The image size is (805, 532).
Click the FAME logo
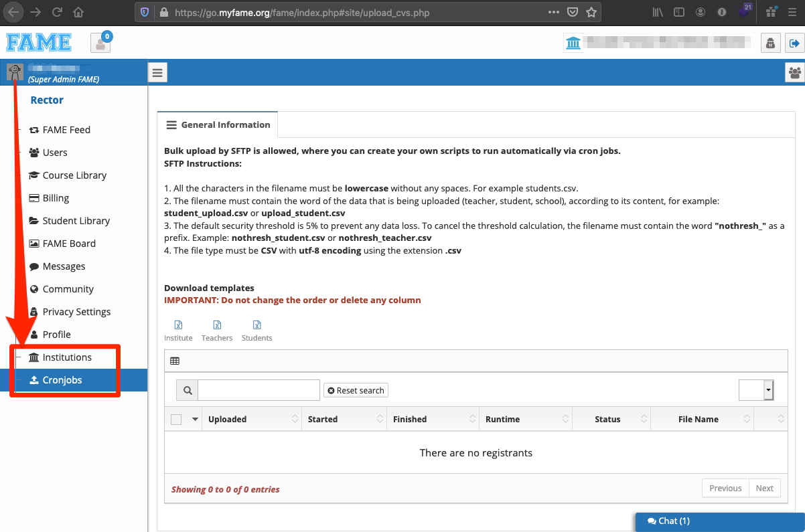(x=39, y=43)
